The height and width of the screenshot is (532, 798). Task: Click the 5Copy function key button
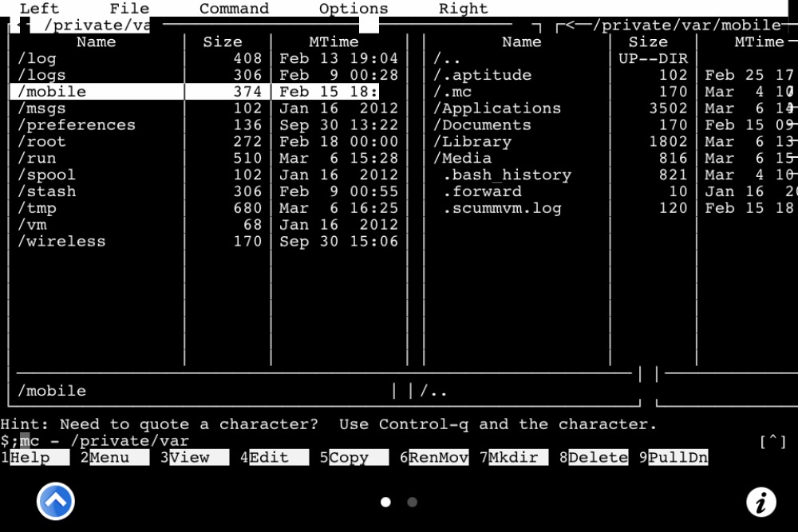[354, 457]
